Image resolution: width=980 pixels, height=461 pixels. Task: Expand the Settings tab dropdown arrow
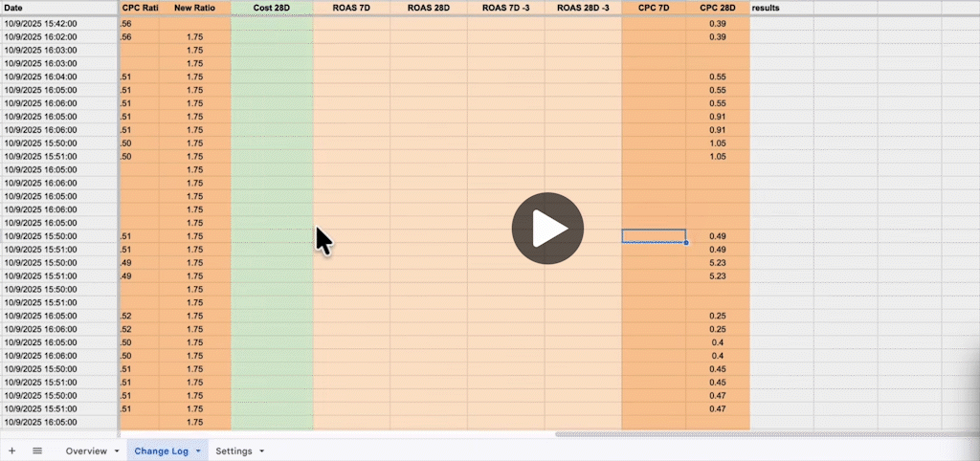[261, 450]
